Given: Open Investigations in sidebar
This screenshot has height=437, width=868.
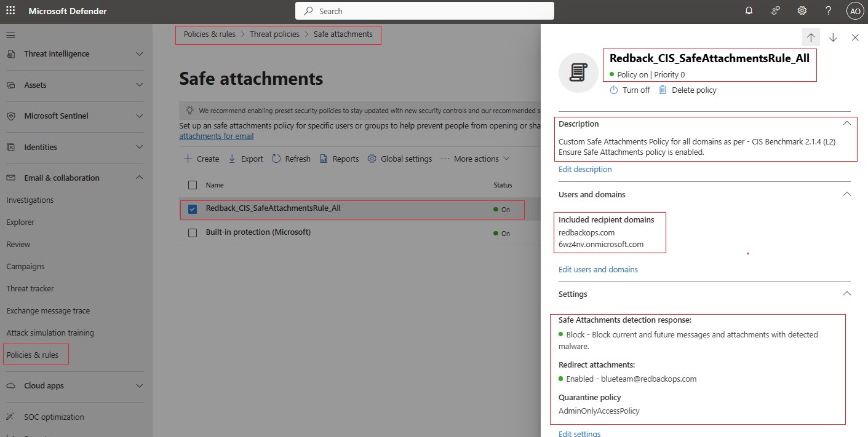Looking at the screenshot, I should pyautogui.click(x=30, y=200).
